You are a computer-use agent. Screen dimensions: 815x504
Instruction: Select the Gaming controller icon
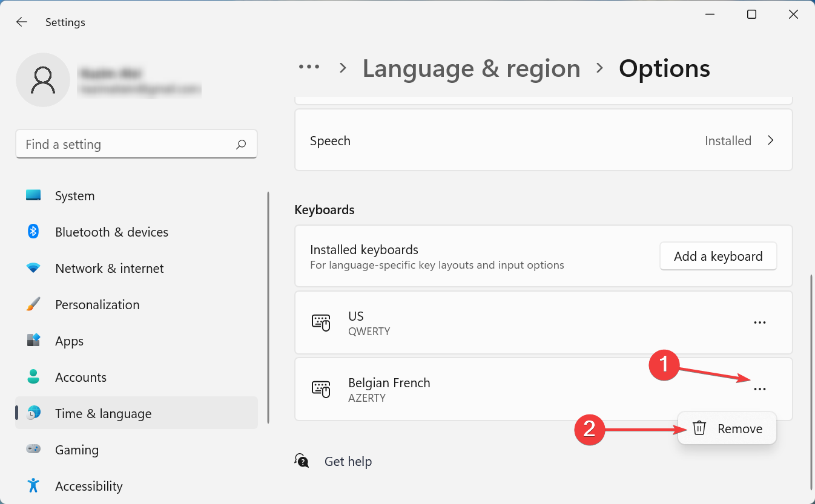click(33, 450)
